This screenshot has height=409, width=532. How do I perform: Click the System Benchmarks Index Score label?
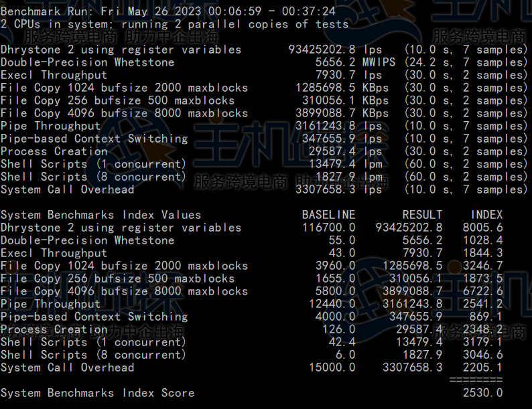(97, 393)
